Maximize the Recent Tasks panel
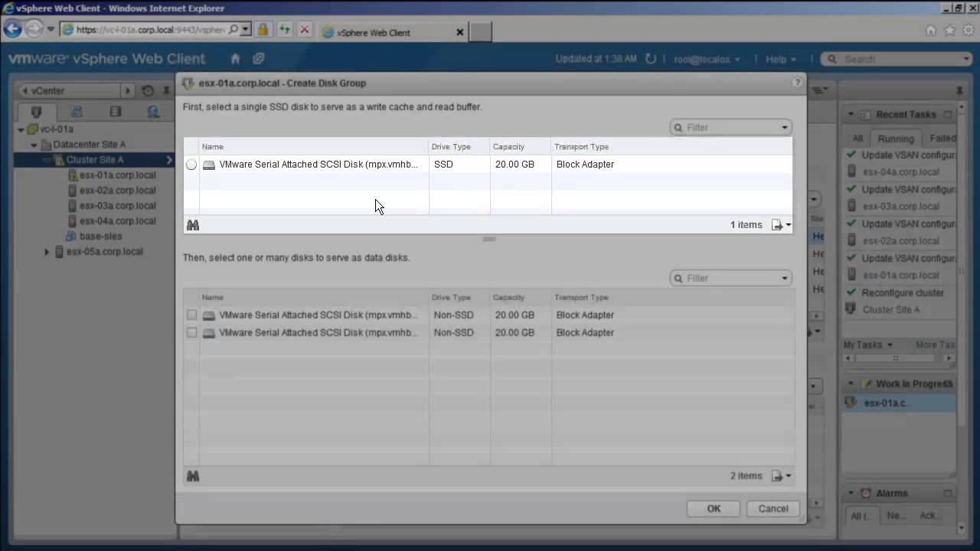This screenshot has width=980, height=551. [948, 114]
